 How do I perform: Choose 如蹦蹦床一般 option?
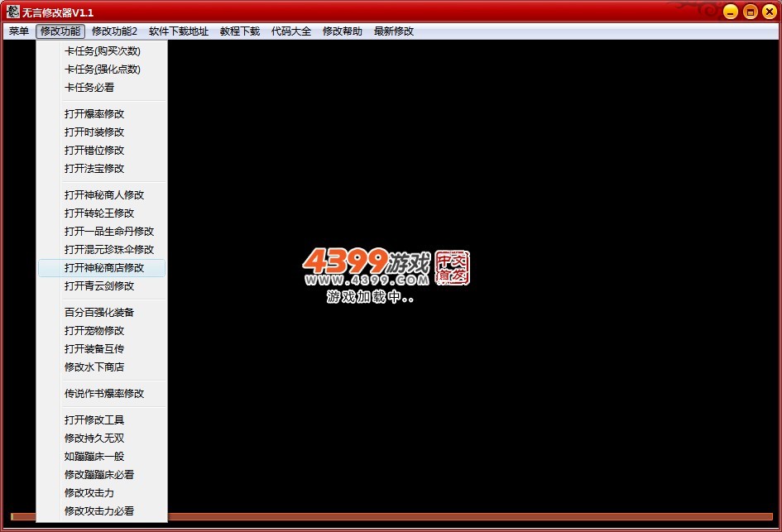[102, 456]
